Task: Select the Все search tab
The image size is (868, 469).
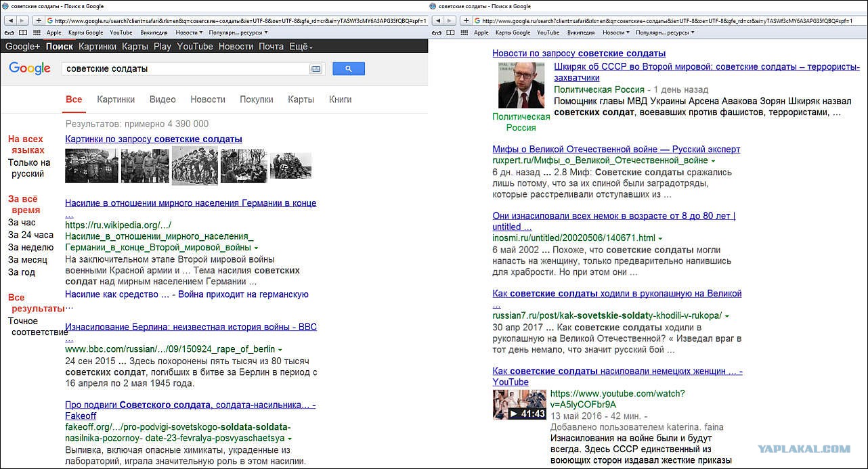Action: 74,99
